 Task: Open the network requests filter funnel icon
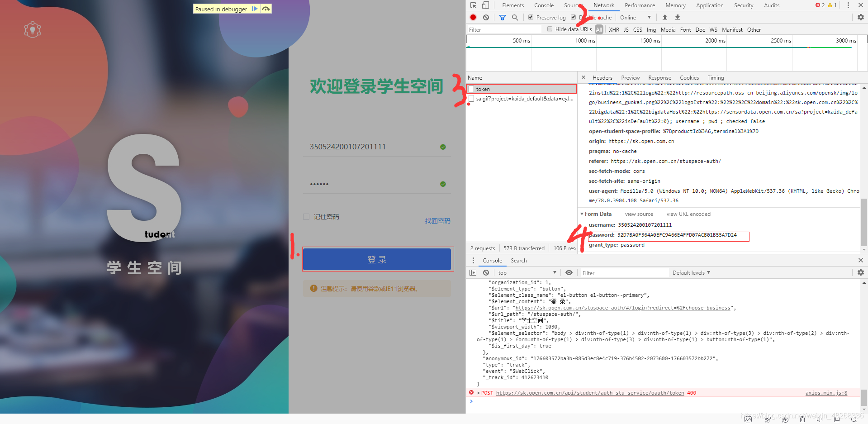tap(502, 17)
